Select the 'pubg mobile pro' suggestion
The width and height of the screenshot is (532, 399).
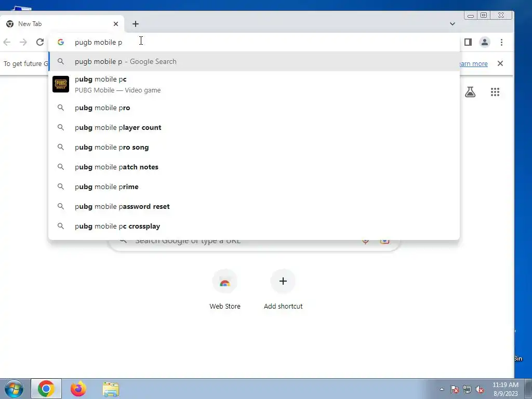pos(254,108)
